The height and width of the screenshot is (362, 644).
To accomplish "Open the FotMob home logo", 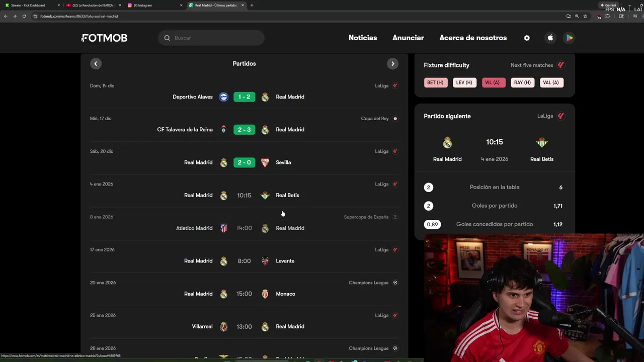I will (x=104, y=38).
